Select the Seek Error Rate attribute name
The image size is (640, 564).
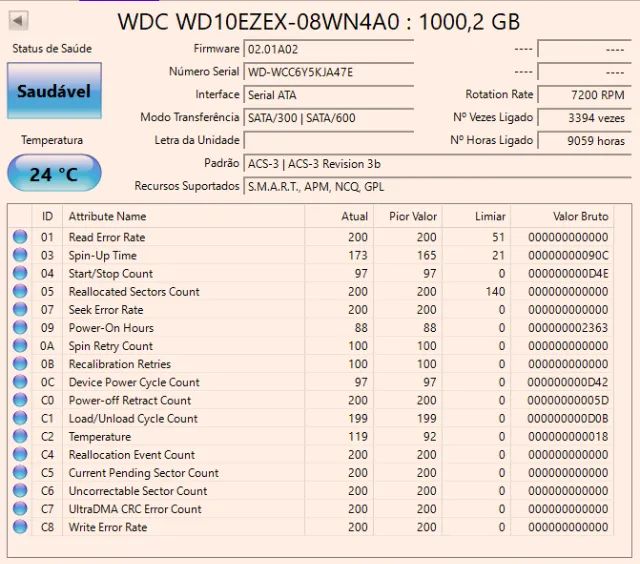[x=106, y=310]
